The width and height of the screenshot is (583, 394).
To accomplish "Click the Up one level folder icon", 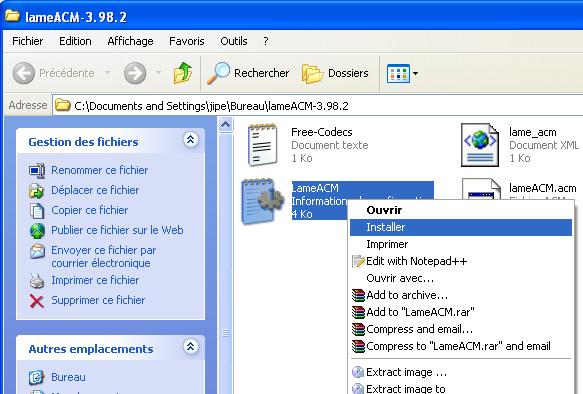I will pyautogui.click(x=183, y=73).
